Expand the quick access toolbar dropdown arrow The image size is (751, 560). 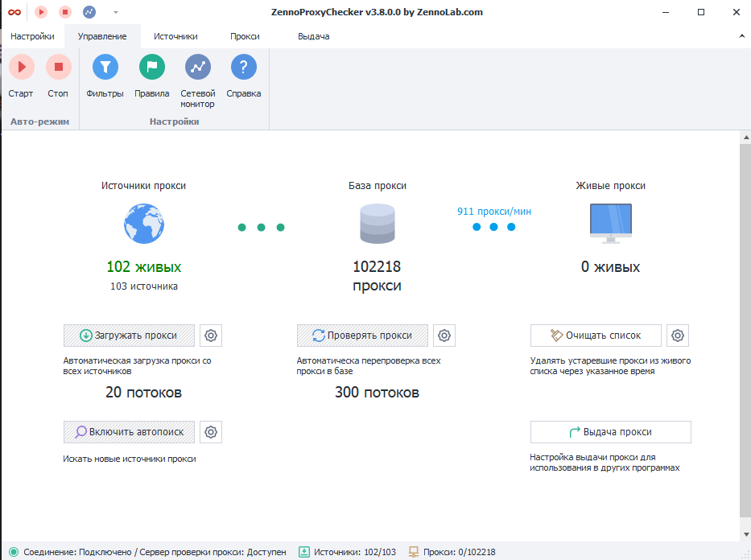coord(116,12)
